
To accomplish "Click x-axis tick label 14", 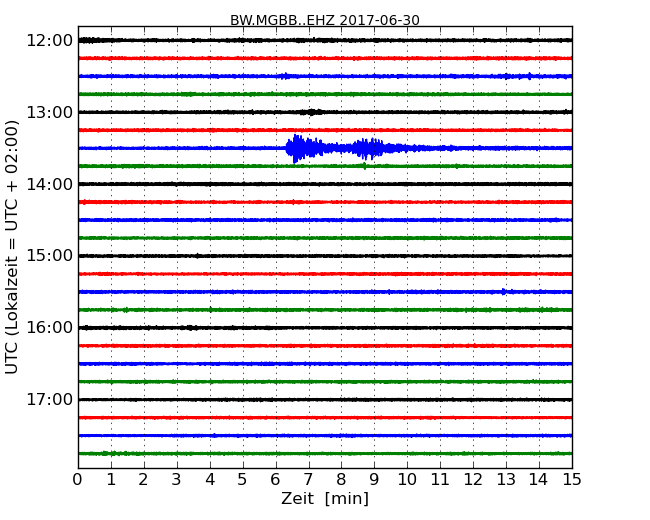I will tap(539, 480).
